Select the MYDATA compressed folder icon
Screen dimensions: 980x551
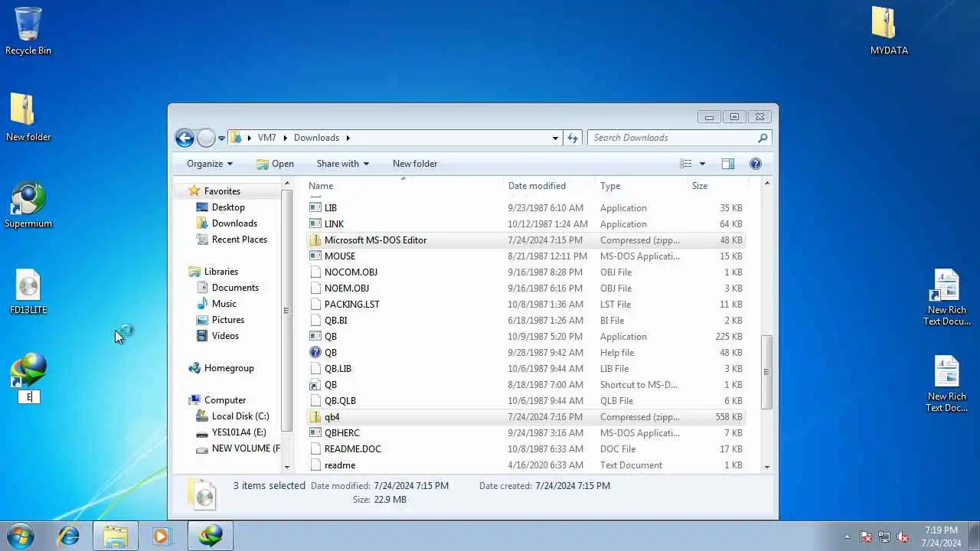pos(889,31)
